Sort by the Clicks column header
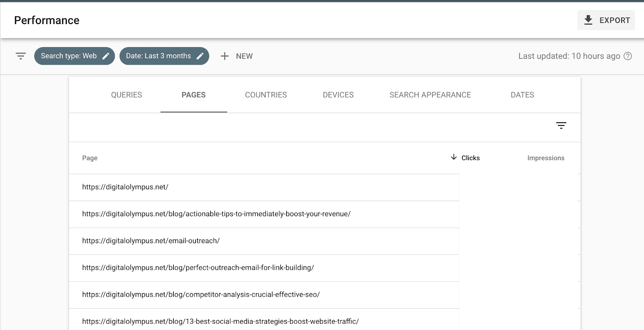Image resolution: width=644 pixels, height=330 pixels. pos(471,158)
